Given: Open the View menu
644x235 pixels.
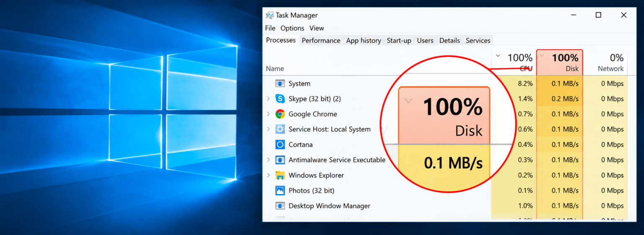Looking at the screenshot, I should [x=317, y=28].
